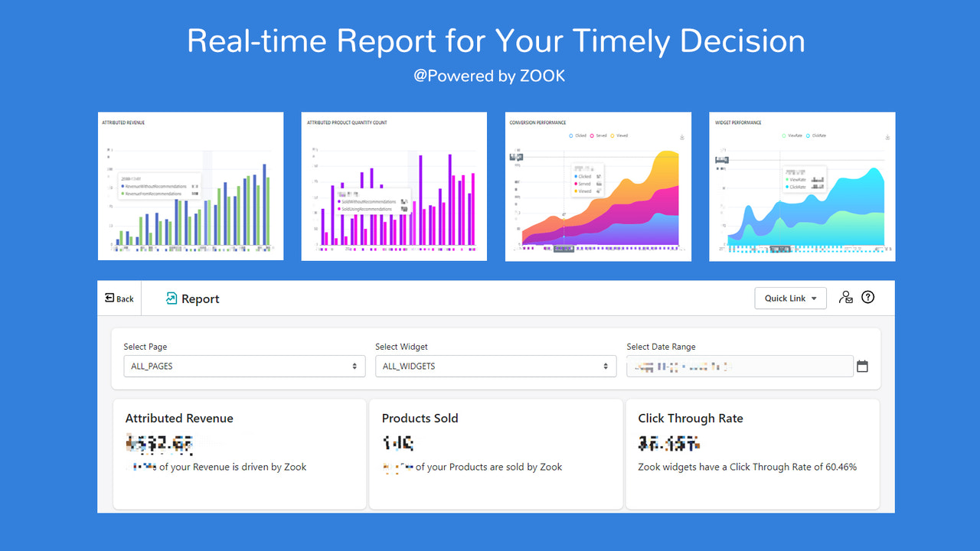Select the Attributed Product Quantity Count thumbnail
Viewport: 980px width, 551px height.
(394, 185)
